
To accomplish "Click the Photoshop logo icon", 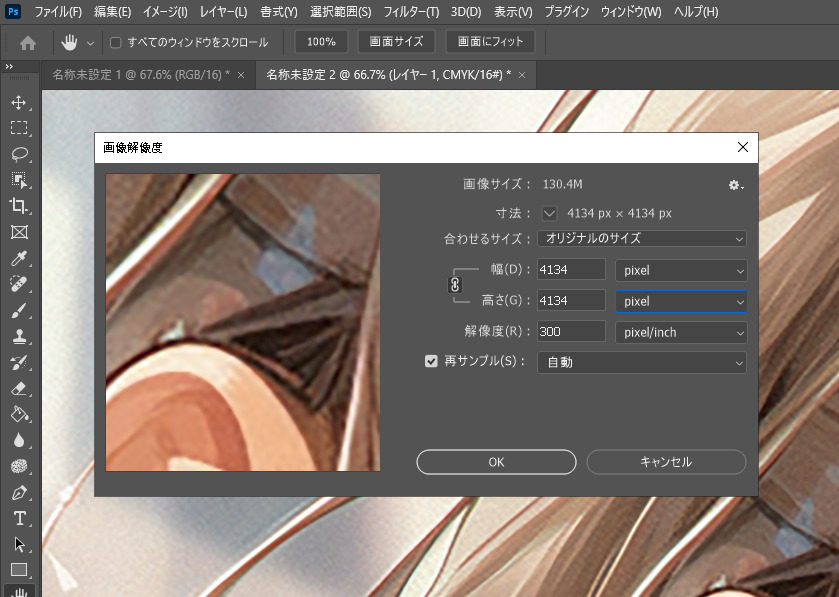I will [x=13, y=11].
